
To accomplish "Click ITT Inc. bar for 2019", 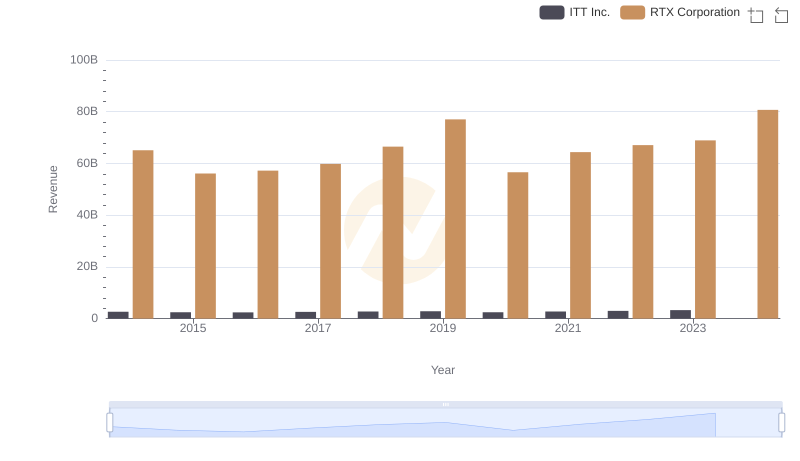I will [431, 315].
